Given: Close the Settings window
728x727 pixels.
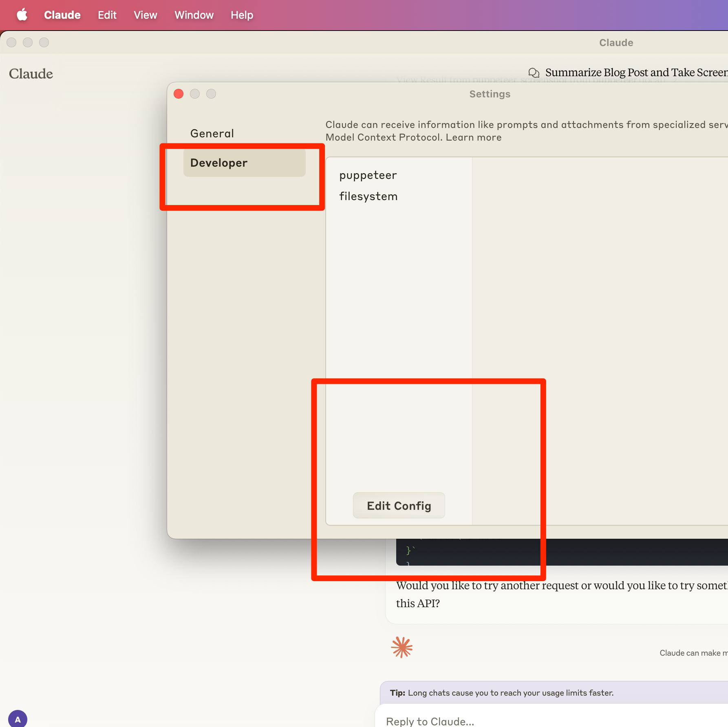Looking at the screenshot, I should pos(179,94).
